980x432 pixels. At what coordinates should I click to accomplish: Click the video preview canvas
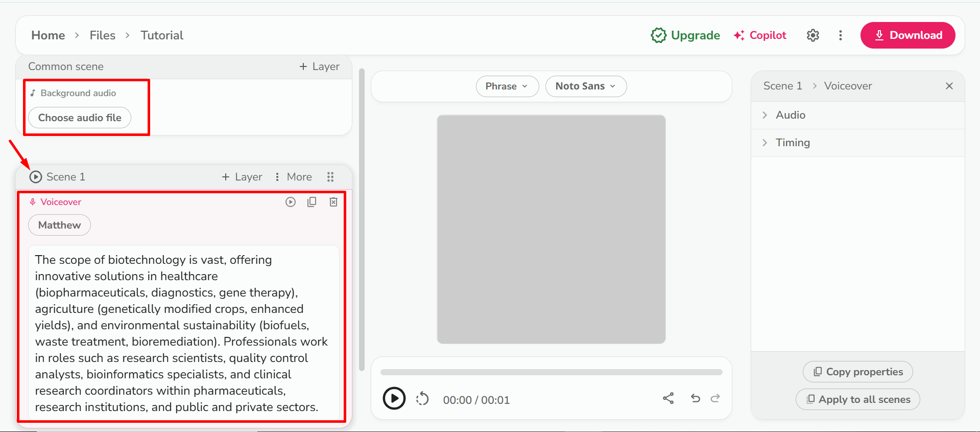[552, 230]
